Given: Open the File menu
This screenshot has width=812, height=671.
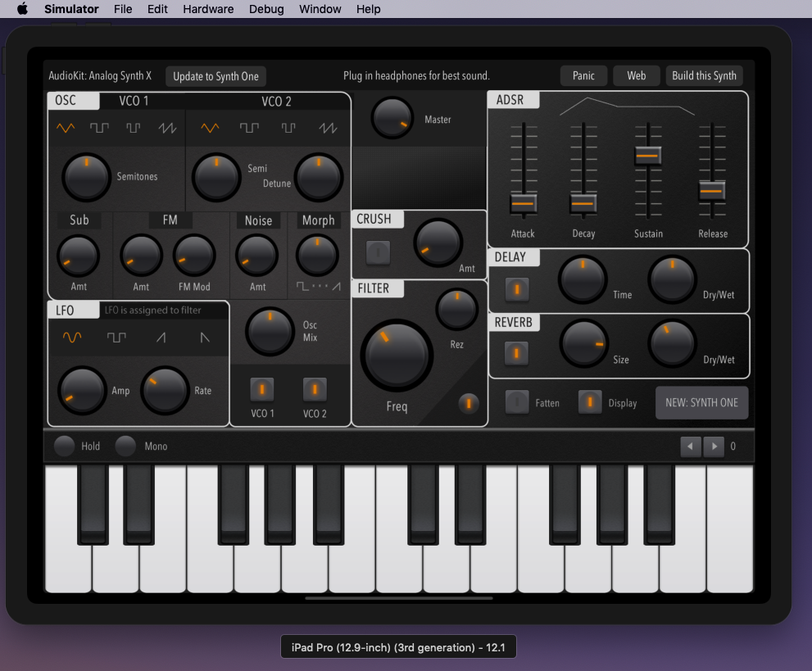Looking at the screenshot, I should point(123,9).
